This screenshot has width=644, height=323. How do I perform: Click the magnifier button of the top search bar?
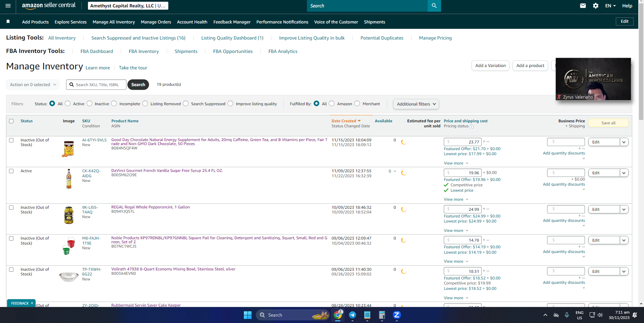coord(434,6)
